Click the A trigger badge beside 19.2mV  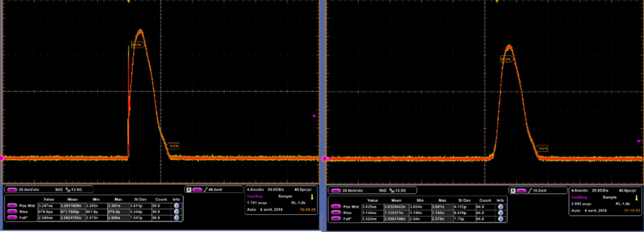coord(513,191)
